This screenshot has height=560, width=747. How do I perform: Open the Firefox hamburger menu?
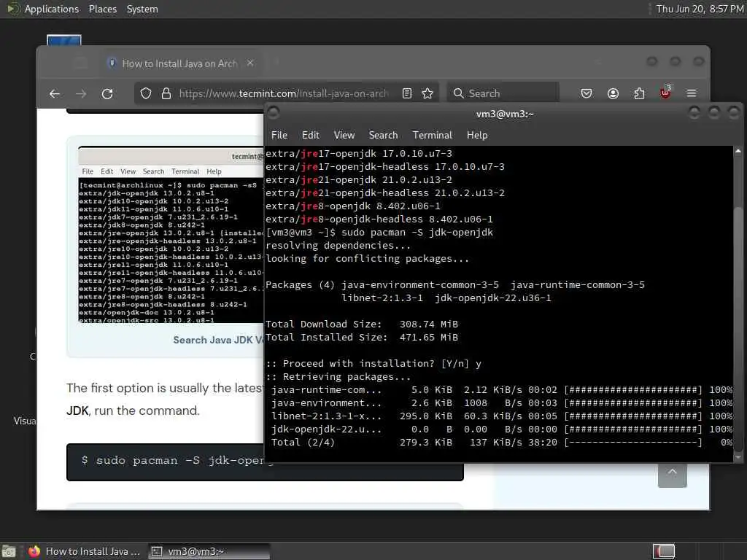692,93
